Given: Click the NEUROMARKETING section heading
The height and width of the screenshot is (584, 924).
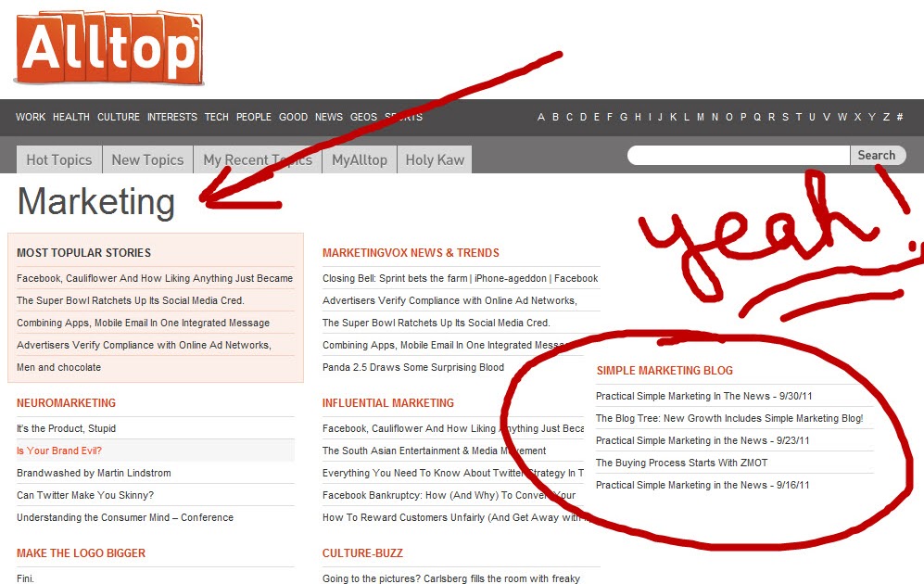Looking at the screenshot, I should (x=66, y=402).
